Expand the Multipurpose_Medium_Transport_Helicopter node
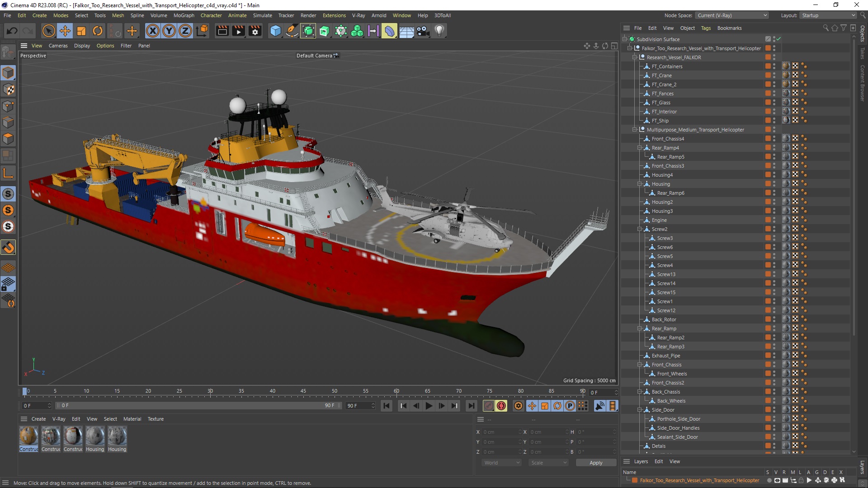 click(x=634, y=129)
